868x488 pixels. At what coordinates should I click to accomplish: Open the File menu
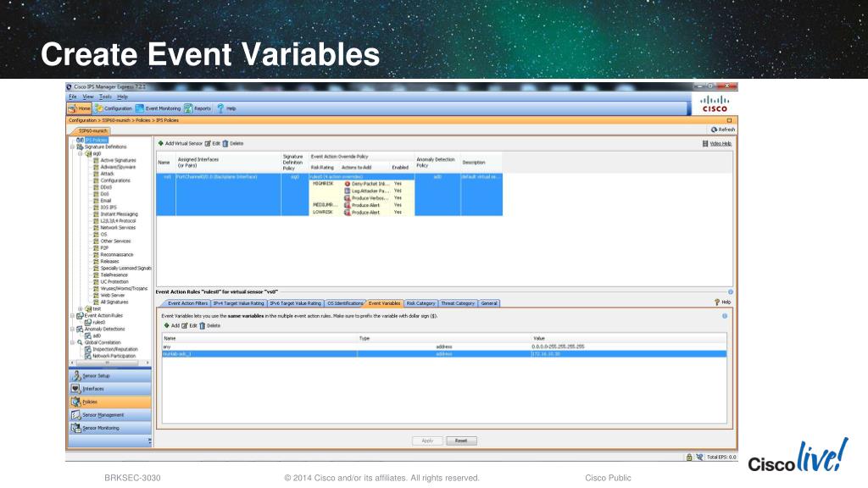pyautogui.click(x=73, y=97)
